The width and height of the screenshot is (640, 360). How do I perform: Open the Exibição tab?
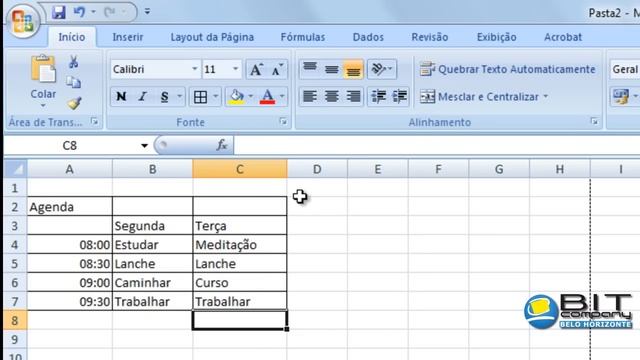496,37
